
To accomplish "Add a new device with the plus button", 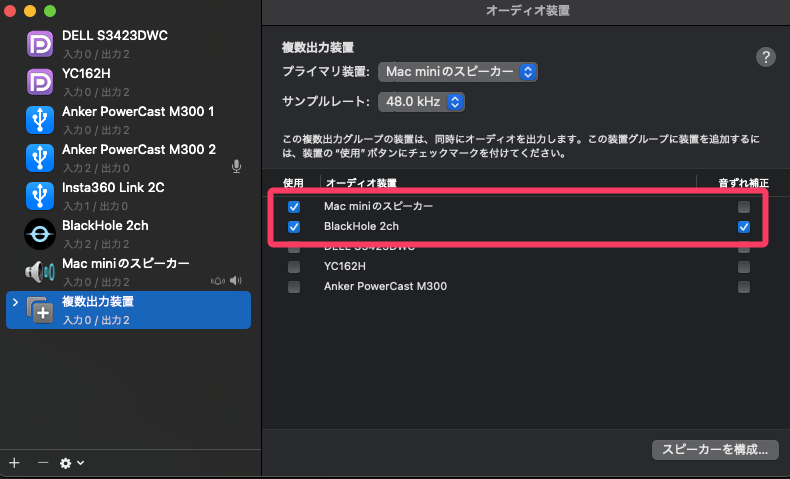I will tap(15, 462).
